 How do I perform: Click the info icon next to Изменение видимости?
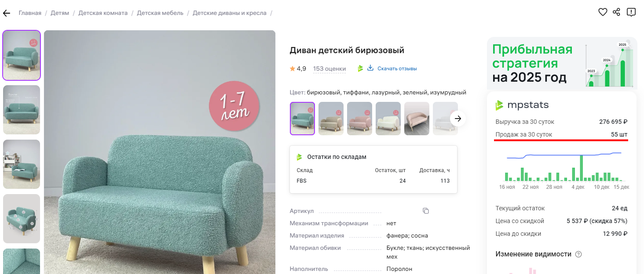(578, 254)
